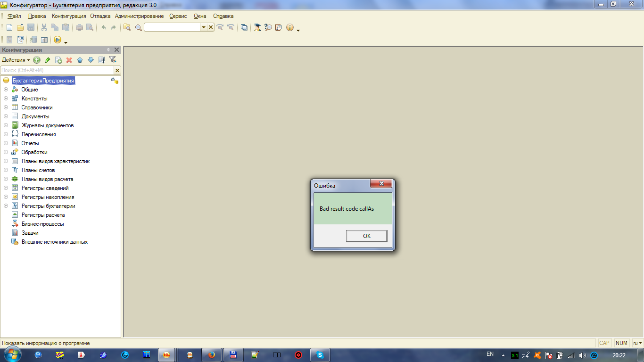Screen dimensions: 644x362
Task: Click the green Add icon in Конфигурация panel
Action: [x=37, y=60]
